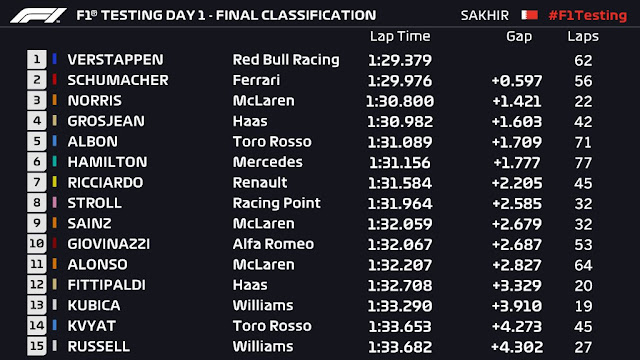Image resolution: width=640 pixels, height=360 pixels.
Task: Click Mercedes teal team color bar
Action: click(55, 162)
